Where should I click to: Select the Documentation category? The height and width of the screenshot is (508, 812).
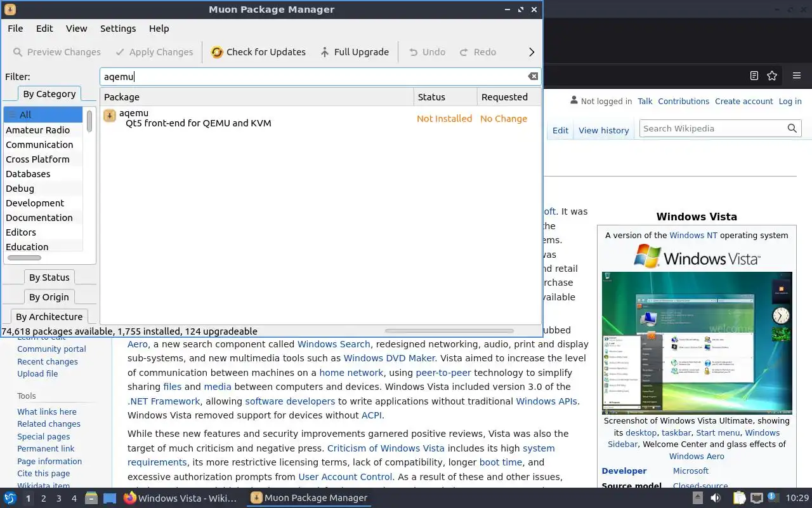(x=43, y=218)
